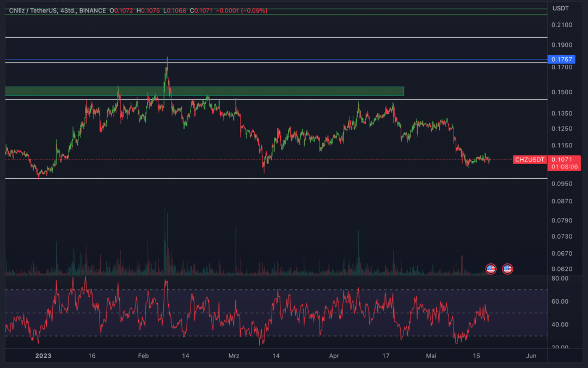Click the 60.00 label on RSI scale
The image size is (588, 368).
tap(560, 301)
